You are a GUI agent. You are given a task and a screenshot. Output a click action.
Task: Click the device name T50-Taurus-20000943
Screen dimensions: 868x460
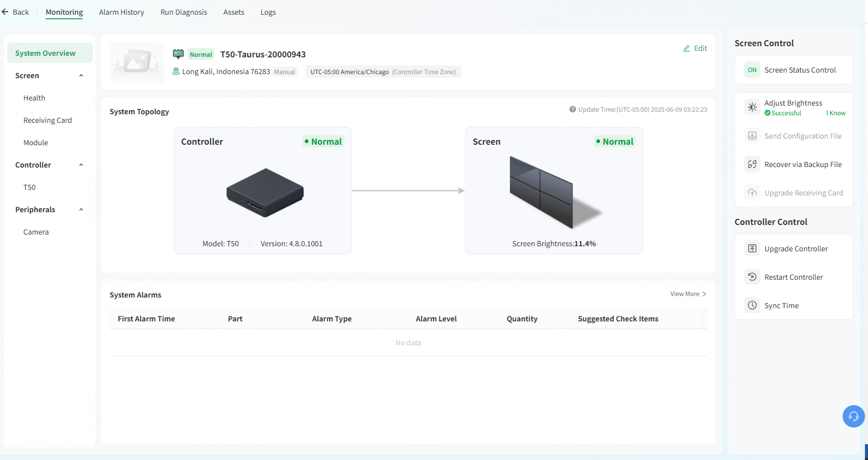(x=263, y=54)
